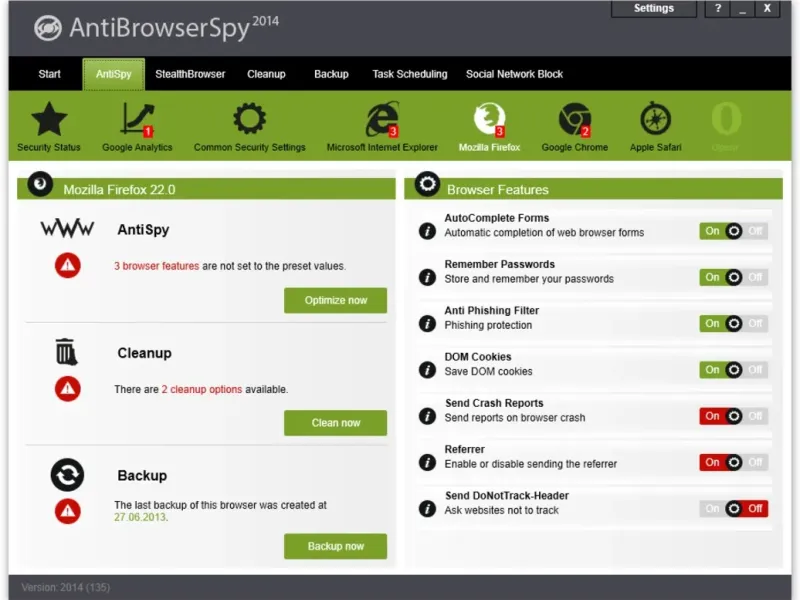The width and height of the screenshot is (800, 600).
Task: Go to the Start tab
Action: click(49, 74)
